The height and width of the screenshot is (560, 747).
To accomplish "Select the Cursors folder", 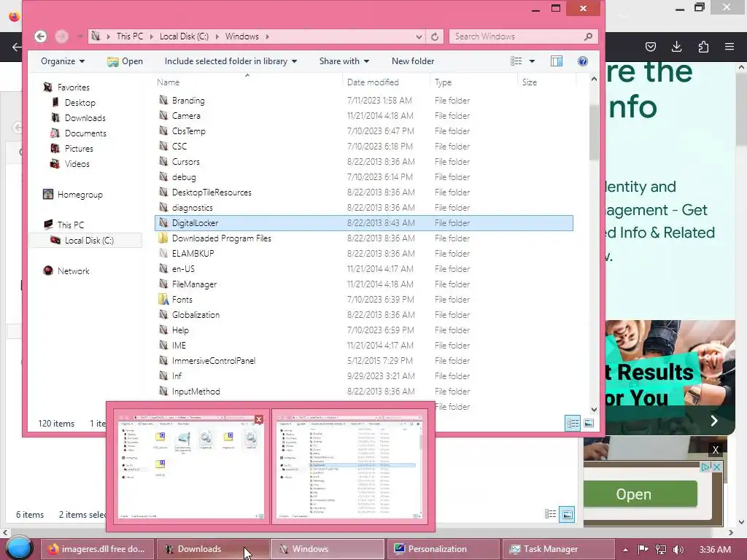I will (x=185, y=161).
